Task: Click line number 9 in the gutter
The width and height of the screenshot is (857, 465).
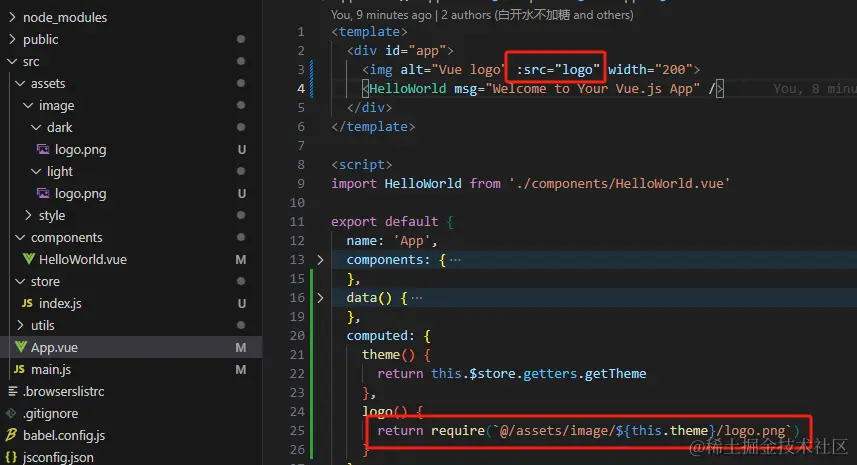Action: 301,184
